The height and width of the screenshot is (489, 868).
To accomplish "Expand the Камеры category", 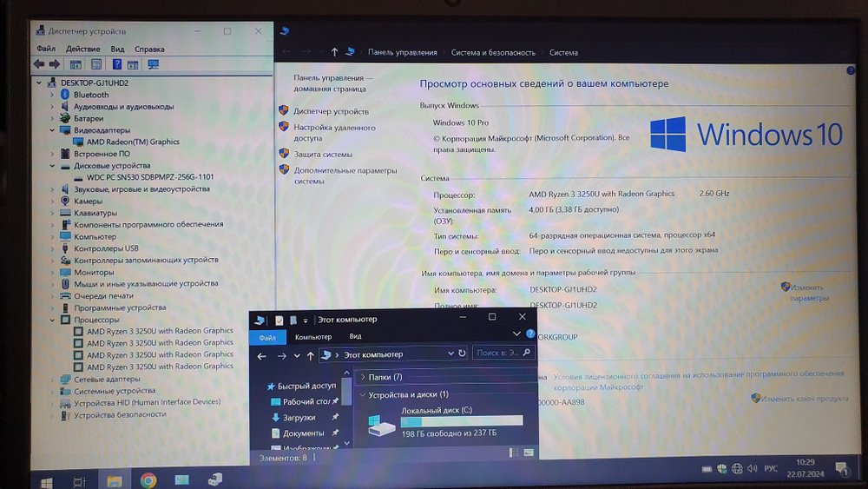I will [52, 201].
